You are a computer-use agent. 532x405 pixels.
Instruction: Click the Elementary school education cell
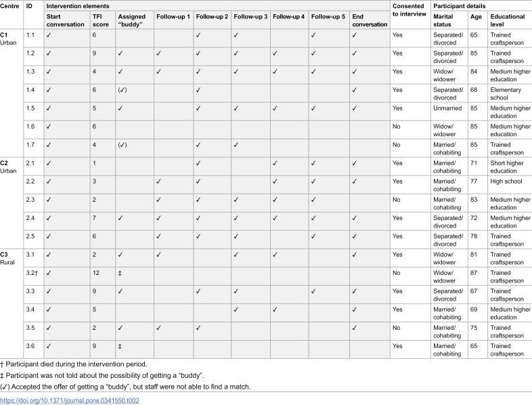click(x=506, y=93)
